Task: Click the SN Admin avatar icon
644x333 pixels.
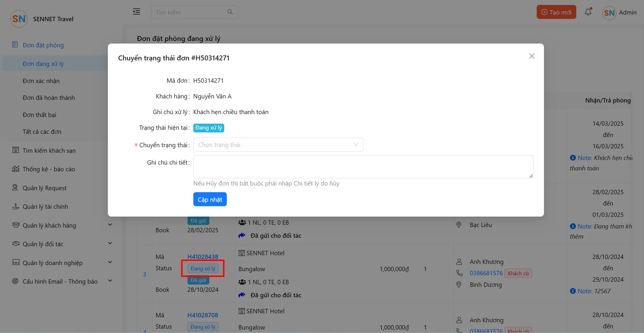Action: pos(609,13)
